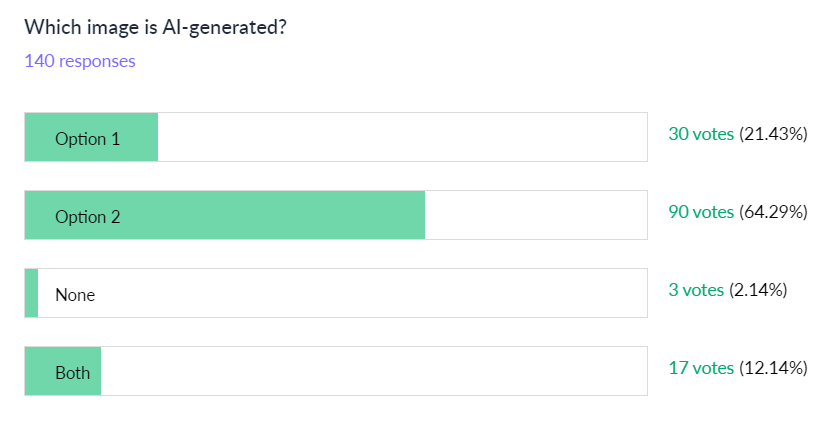Select the "None" option label
Viewport: 833px width, 422px height.
click(75, 294)
